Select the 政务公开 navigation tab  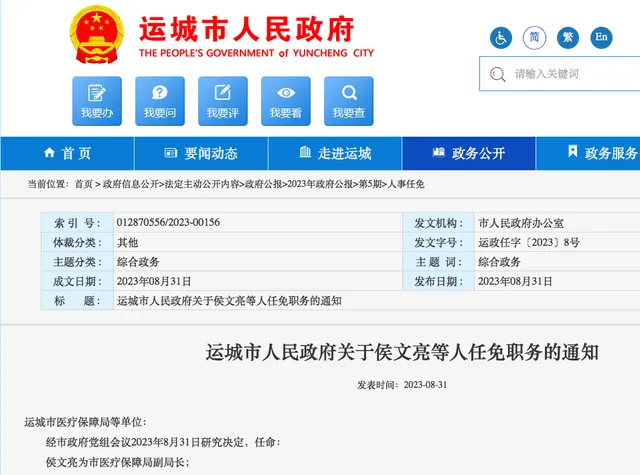tap(469, 153)
